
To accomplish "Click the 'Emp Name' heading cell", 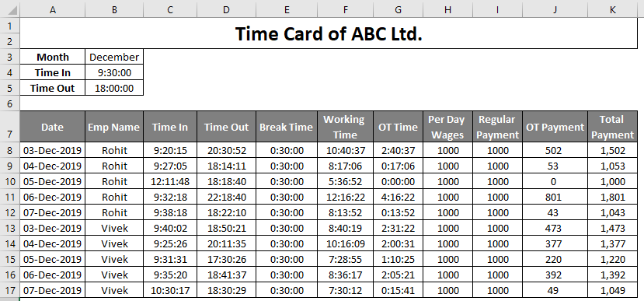I will click(x=114, y=127).
